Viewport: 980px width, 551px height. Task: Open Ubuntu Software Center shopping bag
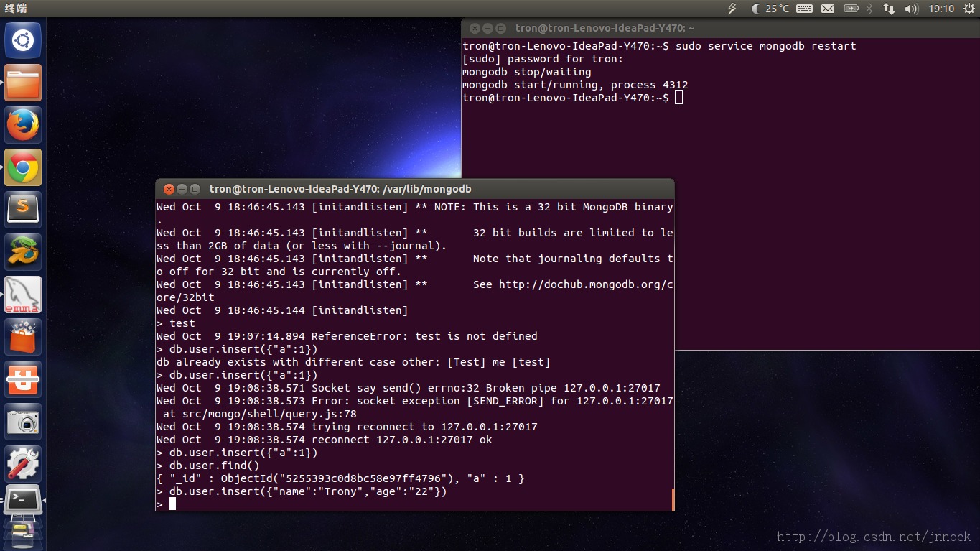[x=23, y=337]
